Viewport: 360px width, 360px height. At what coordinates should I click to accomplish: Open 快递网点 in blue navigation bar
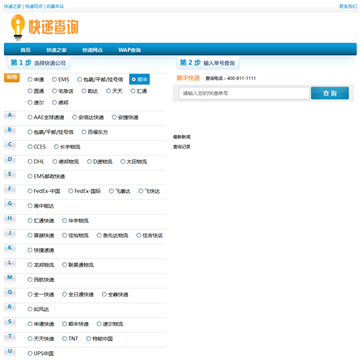coord(92,50)
